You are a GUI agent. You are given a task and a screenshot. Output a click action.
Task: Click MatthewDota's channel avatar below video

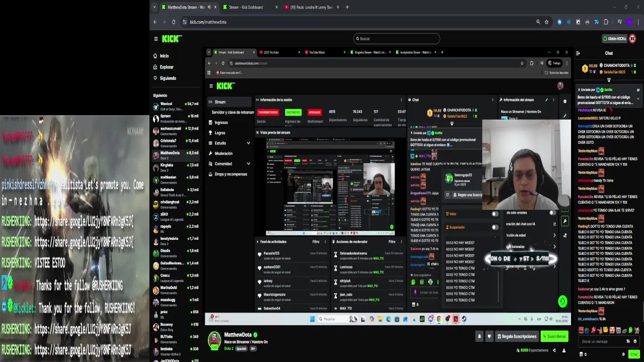coord(215,339)
